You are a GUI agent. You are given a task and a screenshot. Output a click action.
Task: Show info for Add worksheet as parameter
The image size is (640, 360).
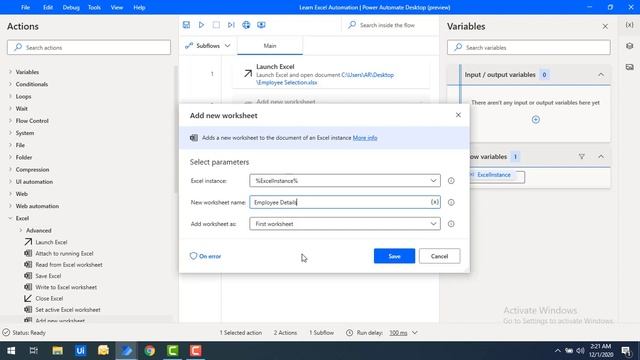point(451,224)
